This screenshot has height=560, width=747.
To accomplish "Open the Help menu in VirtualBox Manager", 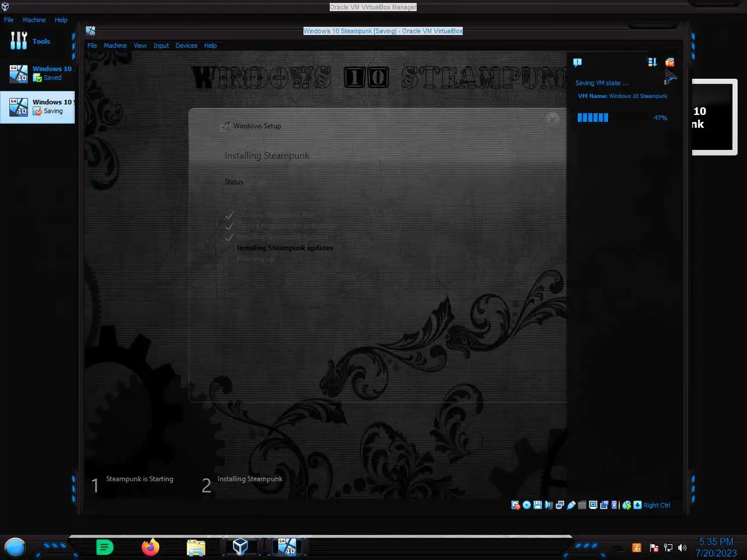I will [61, 20].
